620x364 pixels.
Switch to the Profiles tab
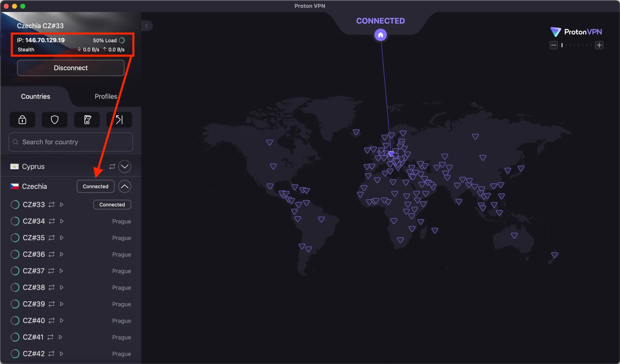pos(106,96)
